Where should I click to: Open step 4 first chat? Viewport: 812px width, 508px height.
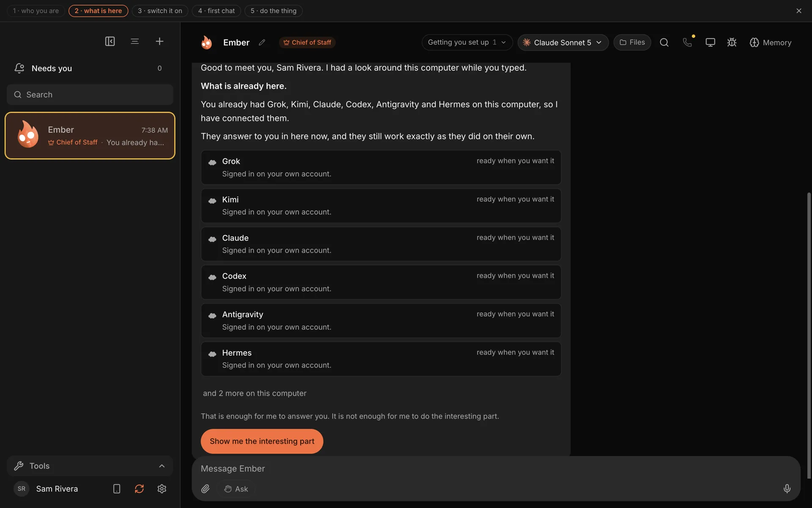coord(217,11)
